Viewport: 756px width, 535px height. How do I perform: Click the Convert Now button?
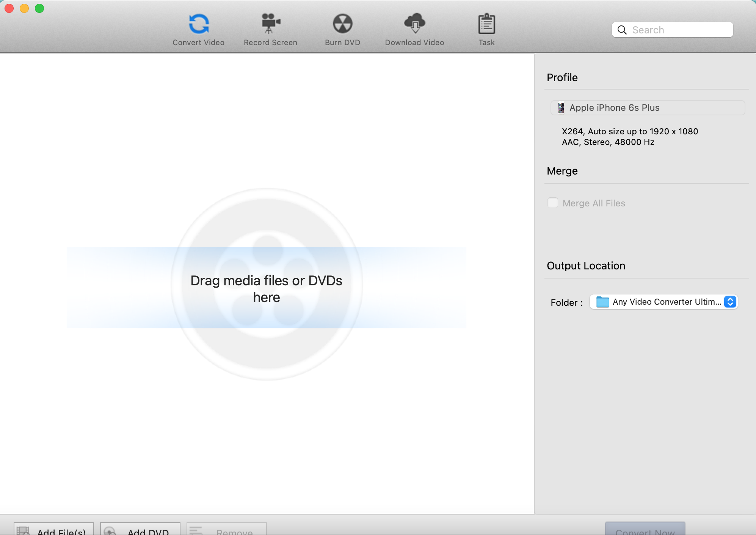[645, 530]
